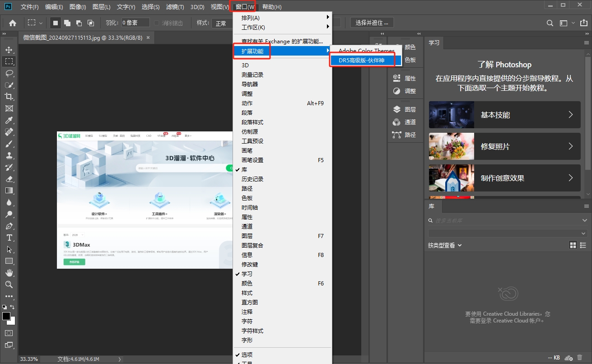Open the 基本技能 tutorial
Screen dimensions: 592x364
tap(504, 115)
